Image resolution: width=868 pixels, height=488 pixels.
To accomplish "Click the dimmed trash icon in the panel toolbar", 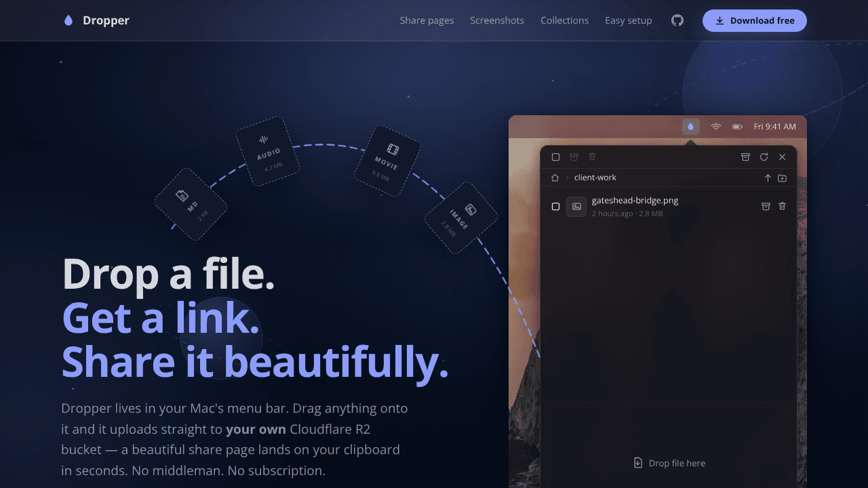I will click(x=592, y=157).
